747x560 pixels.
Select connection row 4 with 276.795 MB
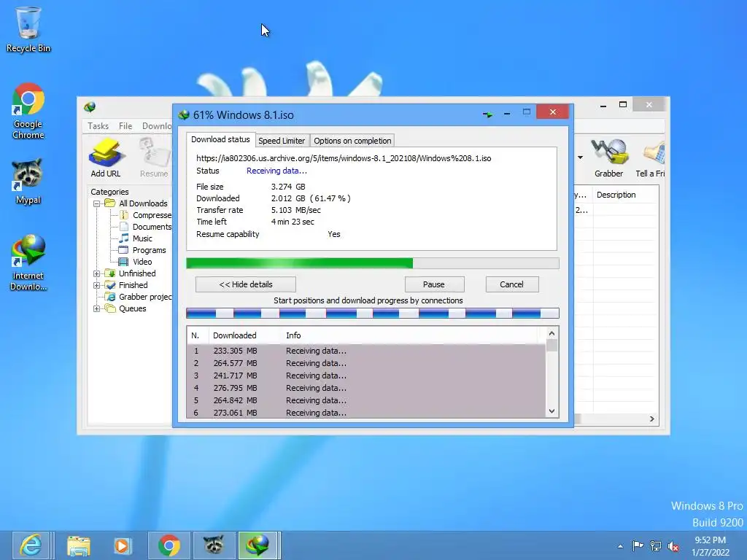pos(366,388)
